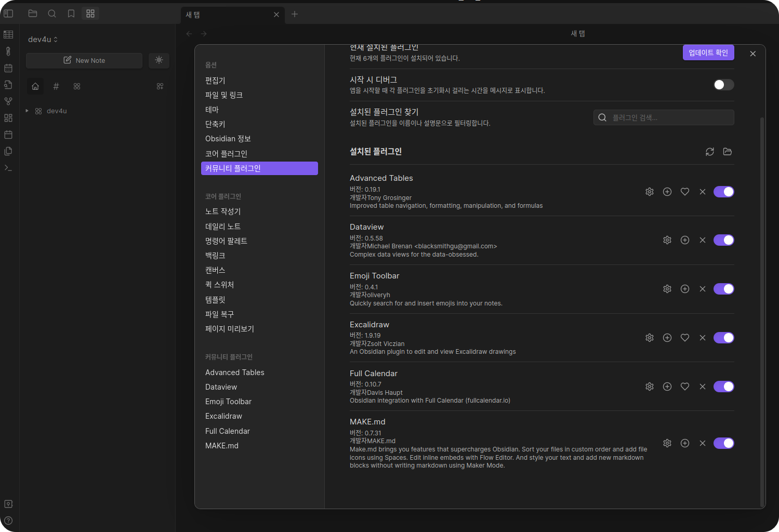This screenshot has width=779, height=532.
Task: Open the dev4u vault switcher dropdown
Action: pos(43,39)
